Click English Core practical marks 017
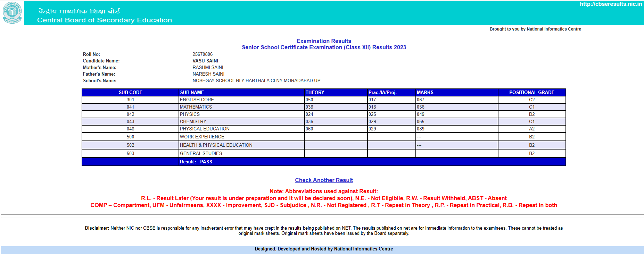Screen dimensions: 644x273 click(x=372, y=100)
